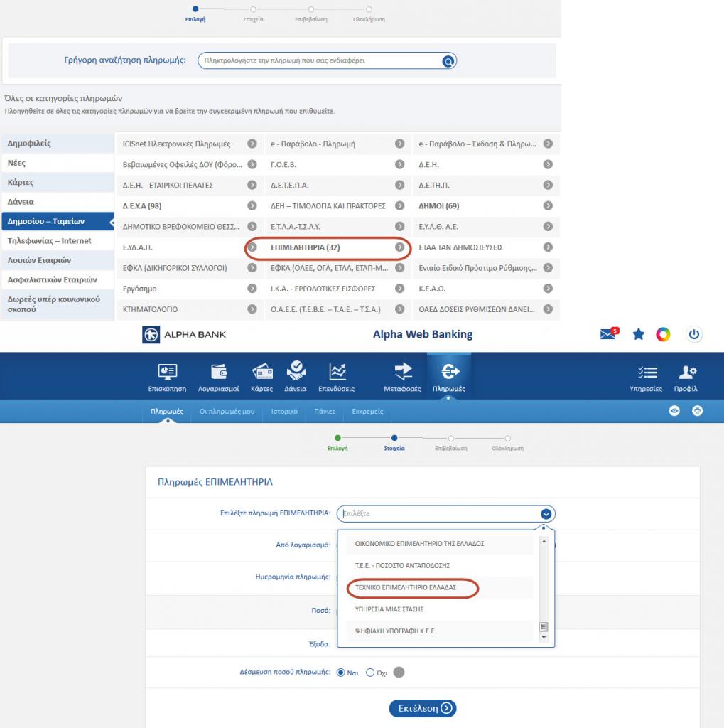Expand the Επιλέξτε πληρωμή ΕΠΙΜΕΛΗΤΗΡΙΑ dropdown arrow
The height and width of the screenshot is (728, 724).
point(546,513)
